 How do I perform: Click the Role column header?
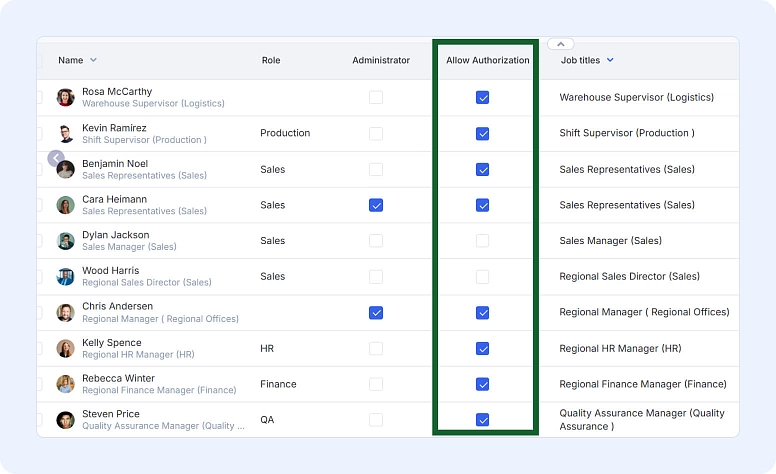pyautogui.click(x=271, y=61)
